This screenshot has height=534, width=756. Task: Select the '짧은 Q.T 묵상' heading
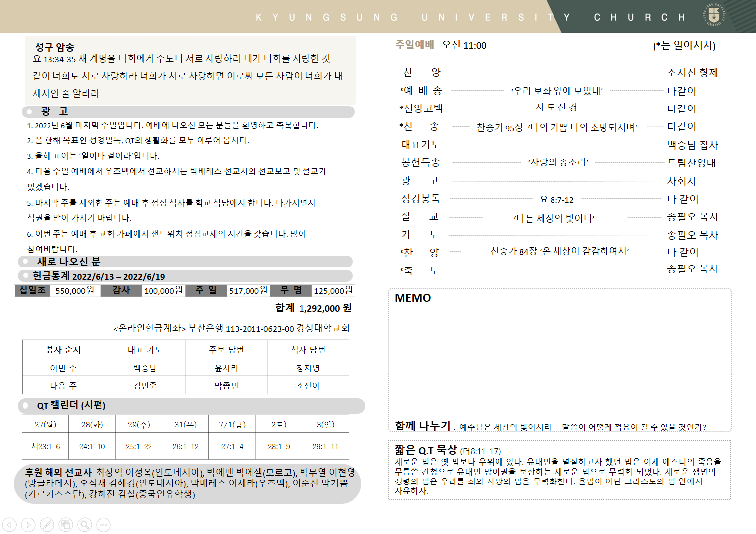pyautogui.click(x=426, y=450)
